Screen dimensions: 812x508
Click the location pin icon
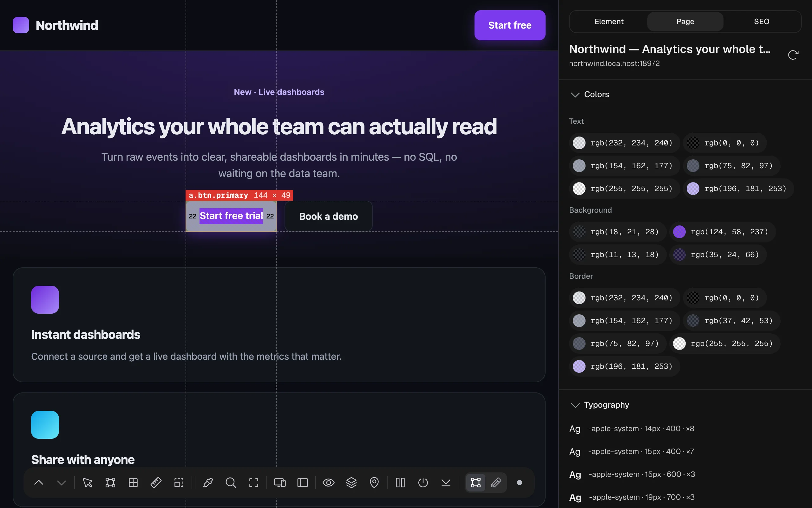tap(374, 483)
